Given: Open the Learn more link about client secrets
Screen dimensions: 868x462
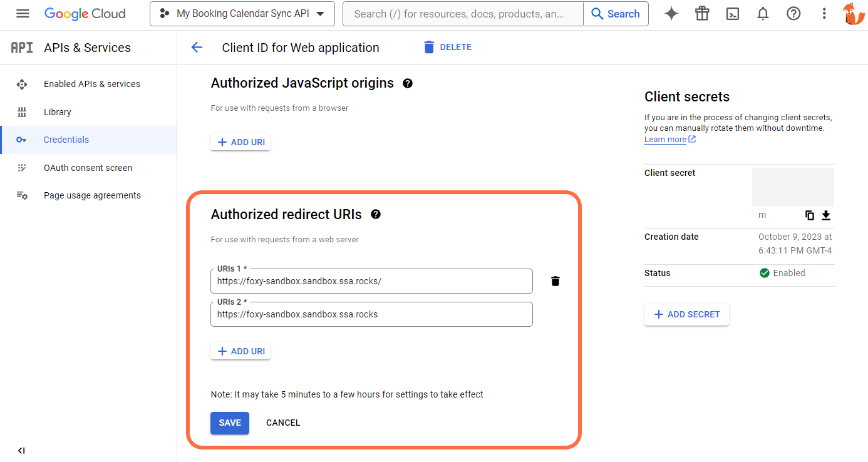Looking at the screenshot, I should (665, 139).
